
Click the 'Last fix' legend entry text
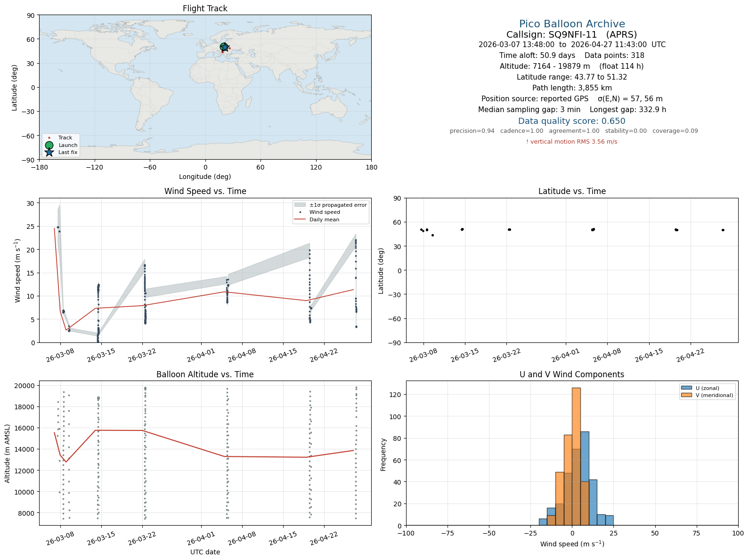pyautogui.click(x=68, y=152)
